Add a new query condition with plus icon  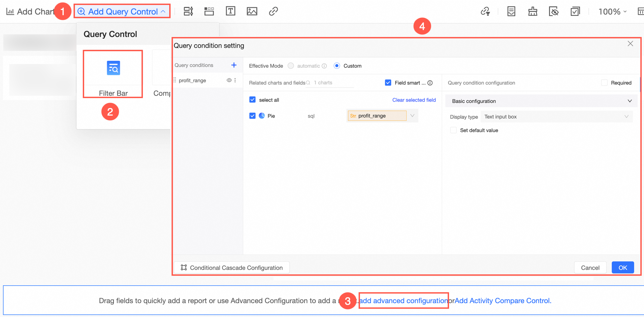click(234, 65)
